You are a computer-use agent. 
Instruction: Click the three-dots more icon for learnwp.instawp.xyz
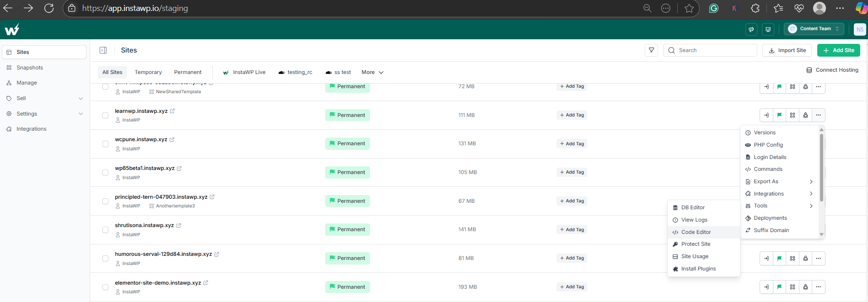(819, 115)
